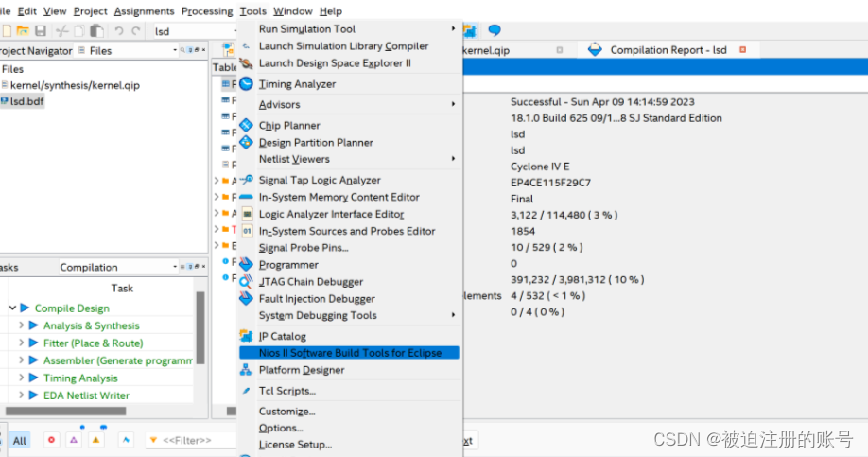Screen dimensions: 868x457
Task: Open Signal Tap Logic Analyzer
Action: (320, 180)
